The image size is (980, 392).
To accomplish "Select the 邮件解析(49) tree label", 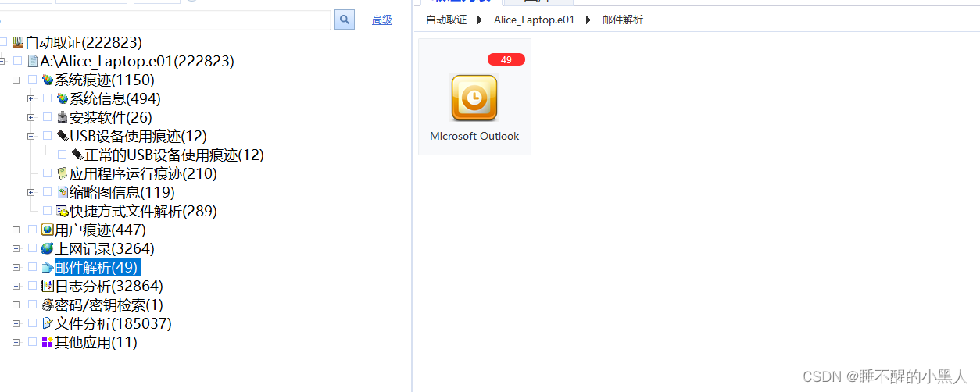I will (x=96, y=267).
